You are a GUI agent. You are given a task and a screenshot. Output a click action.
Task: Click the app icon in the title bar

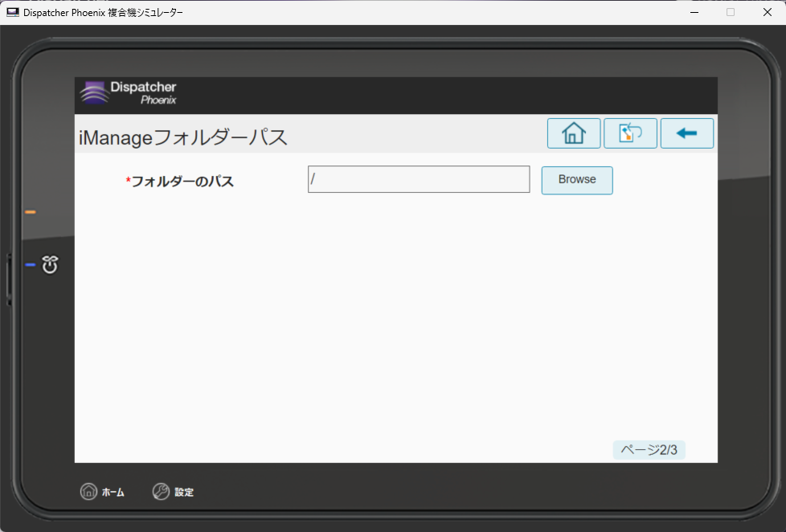pyautogui.click(x=11, y=12)
